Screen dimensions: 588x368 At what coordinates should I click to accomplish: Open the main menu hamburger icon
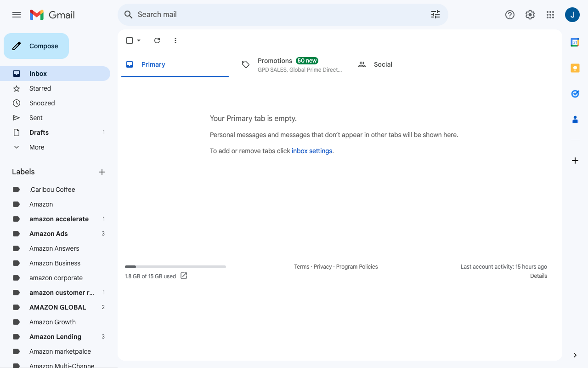coord(17,15)
